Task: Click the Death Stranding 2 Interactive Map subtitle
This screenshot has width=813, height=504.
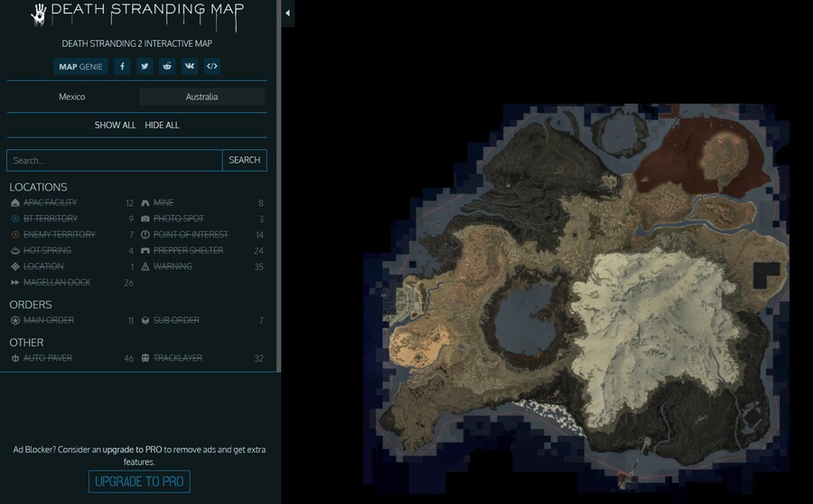Action: (137, 43)
